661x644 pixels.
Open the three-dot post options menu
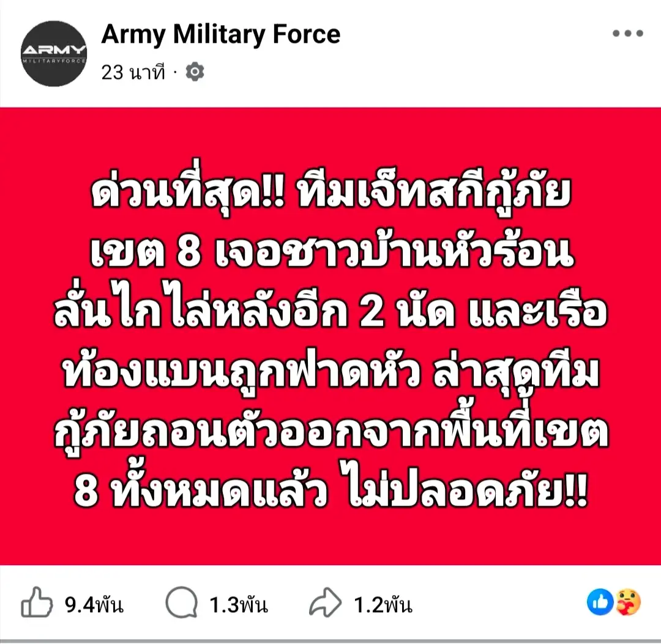click(628, 33)
